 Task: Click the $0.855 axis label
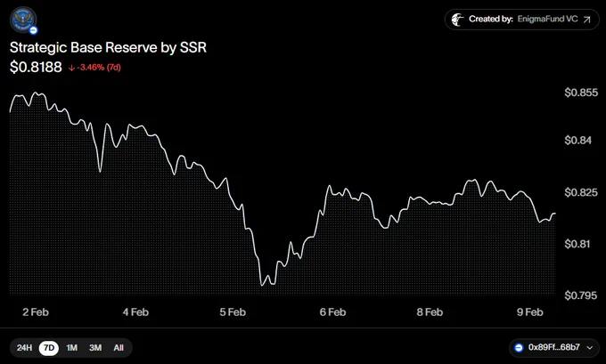click(x=581, y=93)
